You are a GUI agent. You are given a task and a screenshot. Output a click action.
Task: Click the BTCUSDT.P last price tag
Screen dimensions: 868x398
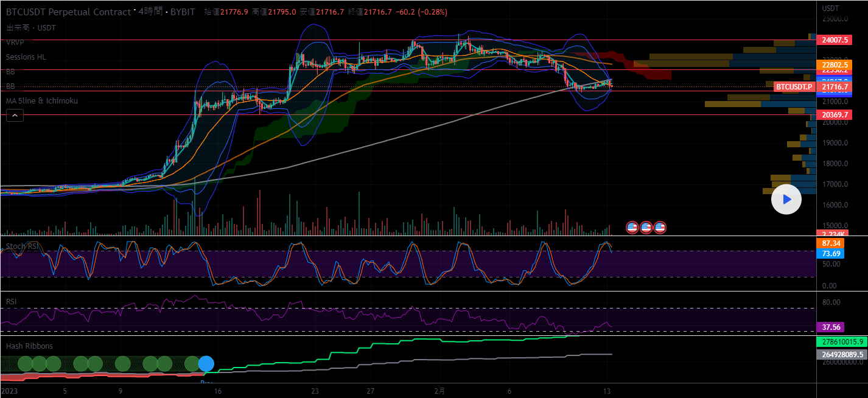(x=794, y=87)
